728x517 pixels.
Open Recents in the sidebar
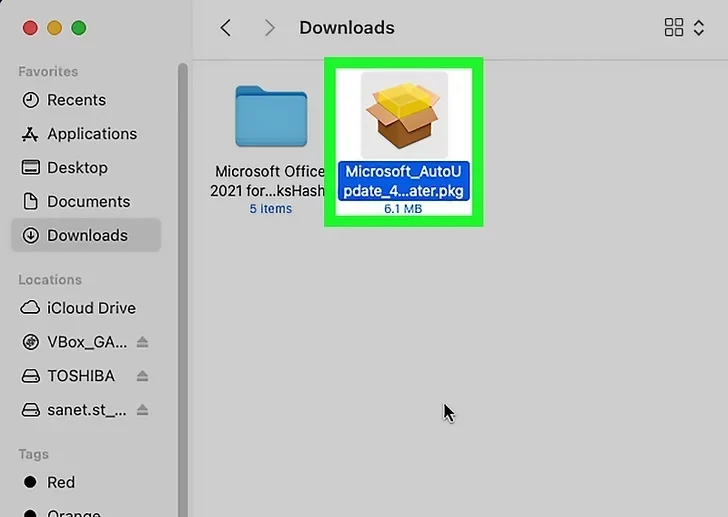coord(86,100)
